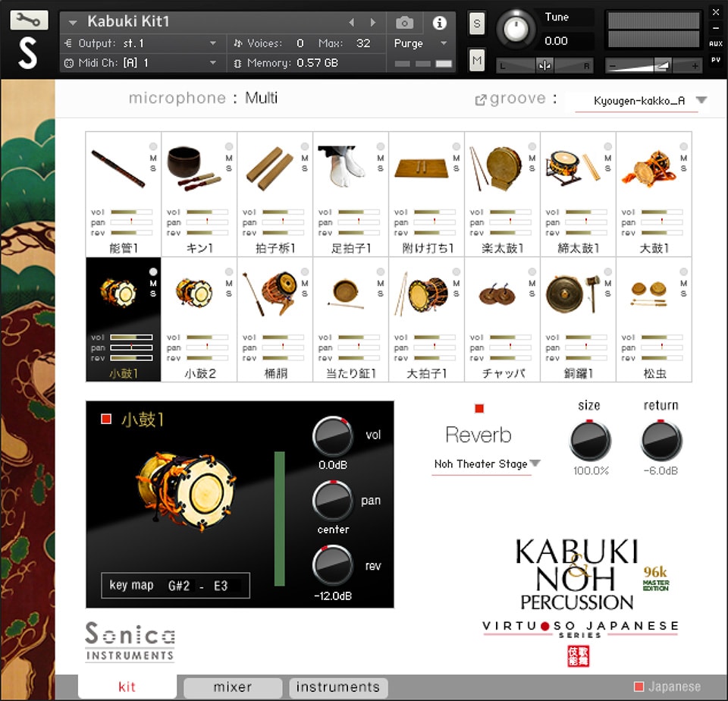Screen dimensions: 728x701
Task: Open the Purge dropdown menu
Action: tap(420, 43)
